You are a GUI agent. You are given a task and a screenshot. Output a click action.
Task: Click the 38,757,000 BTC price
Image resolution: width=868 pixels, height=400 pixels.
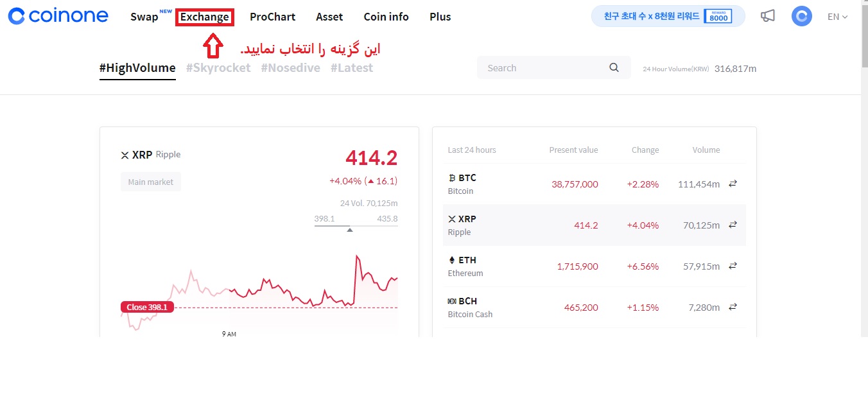pyautogui.click(x=575, y=184)
